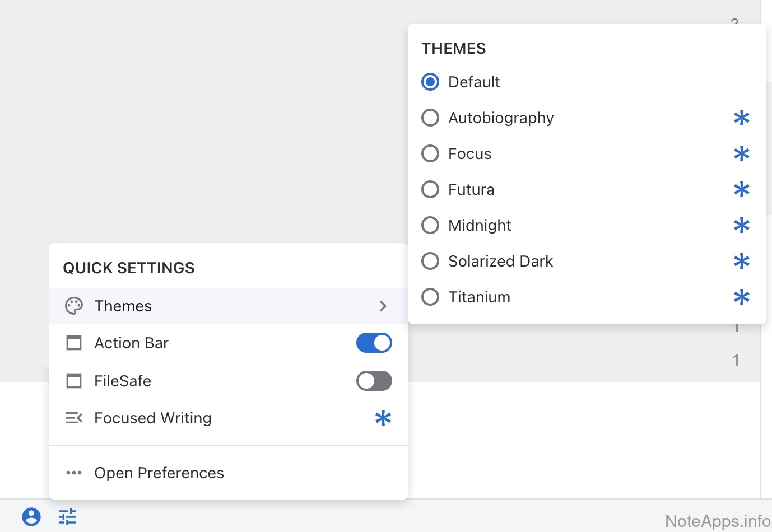The height and width of the screenshot is (532, 772).
Task: Select the Default theme radio button
Action: click(430, 82)
